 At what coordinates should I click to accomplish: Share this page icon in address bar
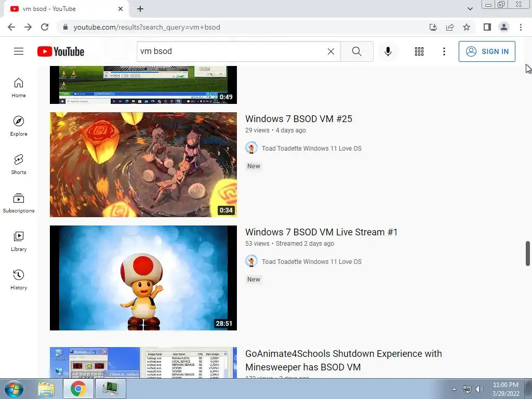tap(450, 27)
